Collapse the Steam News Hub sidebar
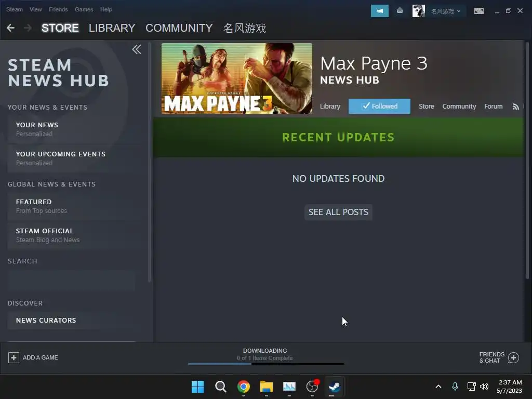Viewport: 532px width, 399px height. (137, 49)
